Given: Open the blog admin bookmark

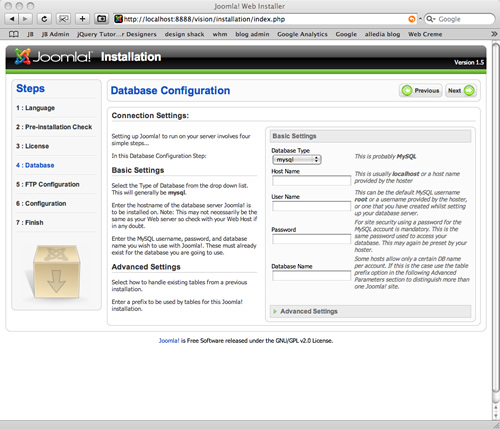Looking at the screenshot, I should [x=252, y=34].
